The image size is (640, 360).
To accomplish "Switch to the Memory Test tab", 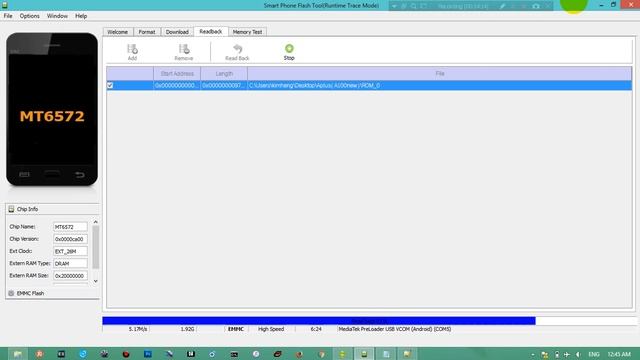I will 247,32.
